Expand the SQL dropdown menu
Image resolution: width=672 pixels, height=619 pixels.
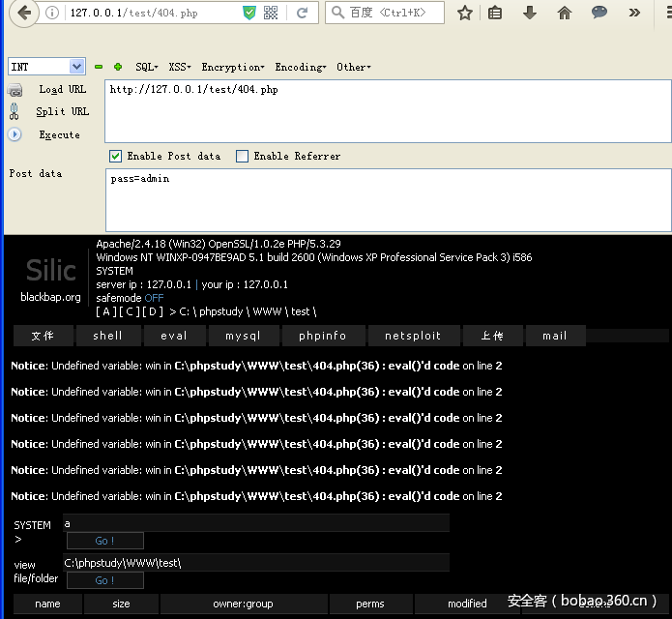[147, 67]
